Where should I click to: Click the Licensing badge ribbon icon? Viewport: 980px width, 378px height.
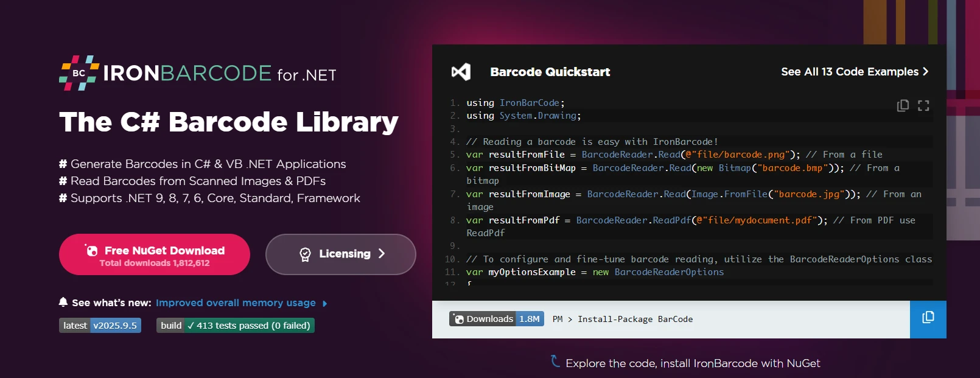[305, 254]
